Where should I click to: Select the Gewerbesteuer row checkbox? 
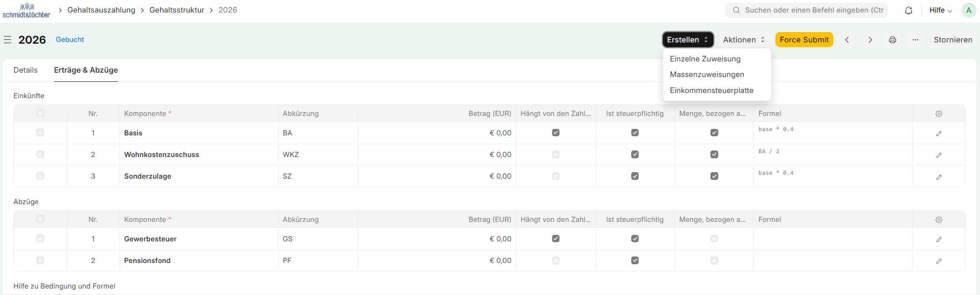(x=40, y=239)
